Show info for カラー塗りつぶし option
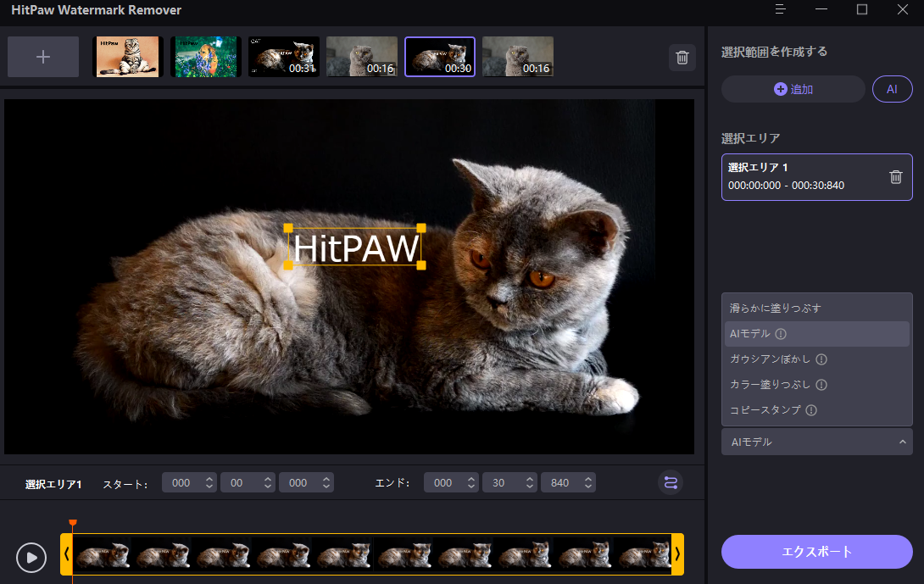This screenshot has height=584, width=924. [x=821, y=384]
